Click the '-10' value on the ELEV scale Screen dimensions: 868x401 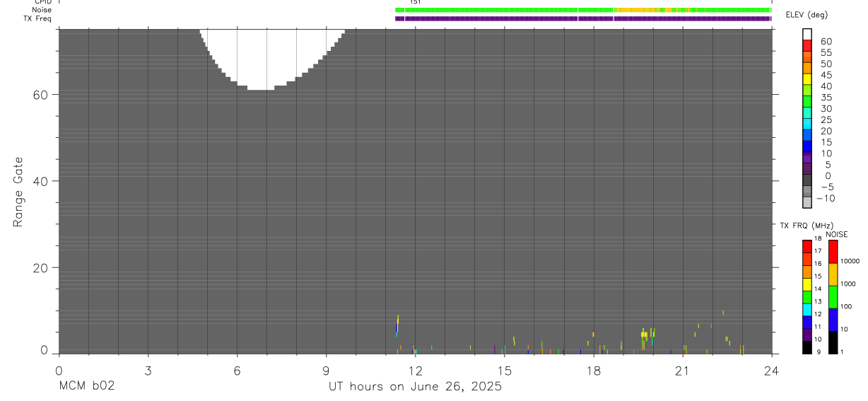coord(826,198)
